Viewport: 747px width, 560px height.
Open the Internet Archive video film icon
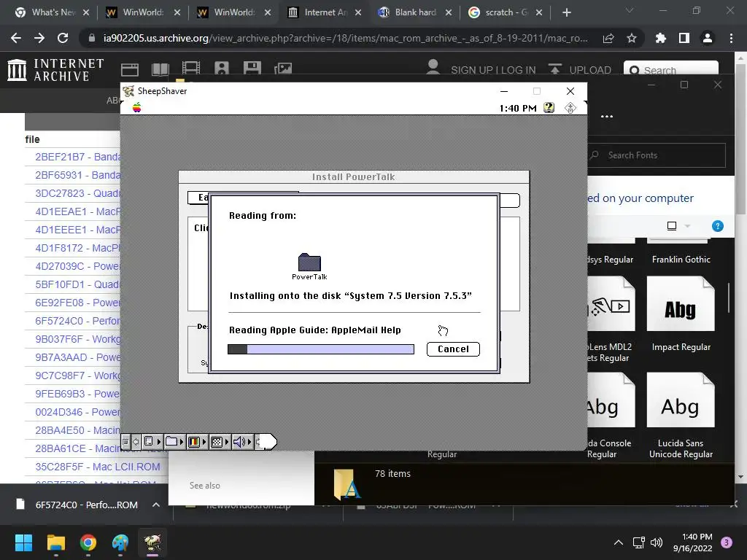[191, 69]
